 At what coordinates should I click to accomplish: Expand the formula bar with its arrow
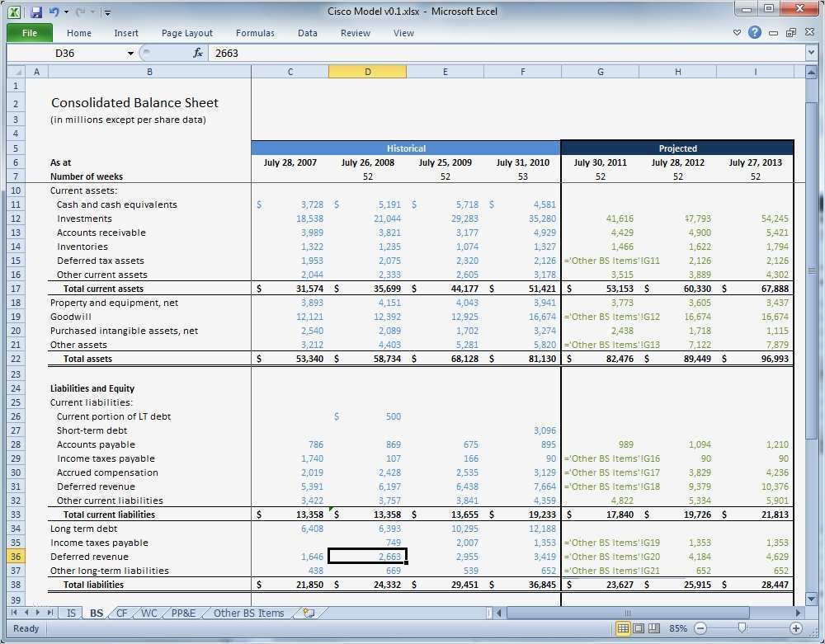point(811,53)
